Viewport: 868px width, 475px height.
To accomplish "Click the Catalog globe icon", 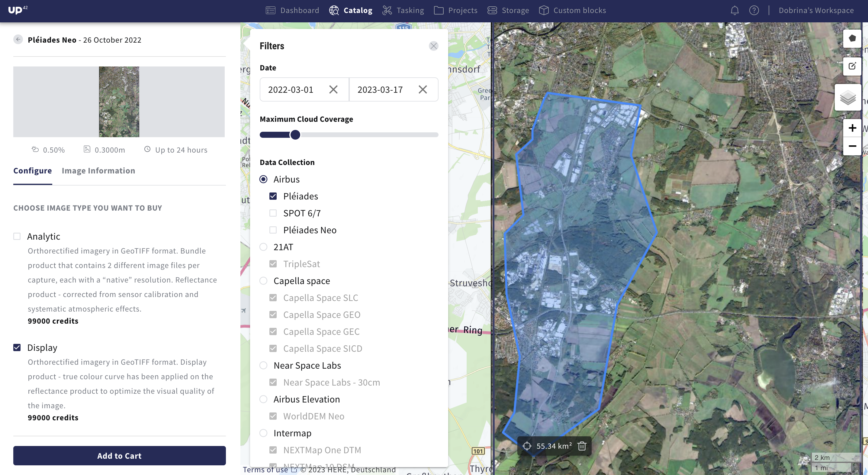I will coord(334,11).
